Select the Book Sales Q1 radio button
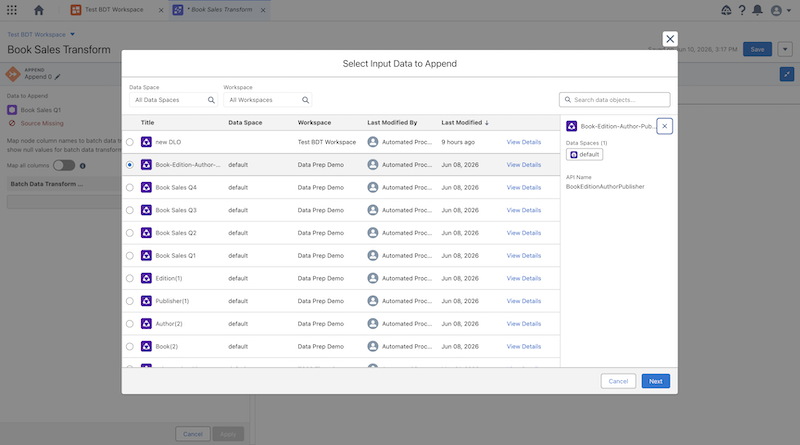 tap(130, 256)
